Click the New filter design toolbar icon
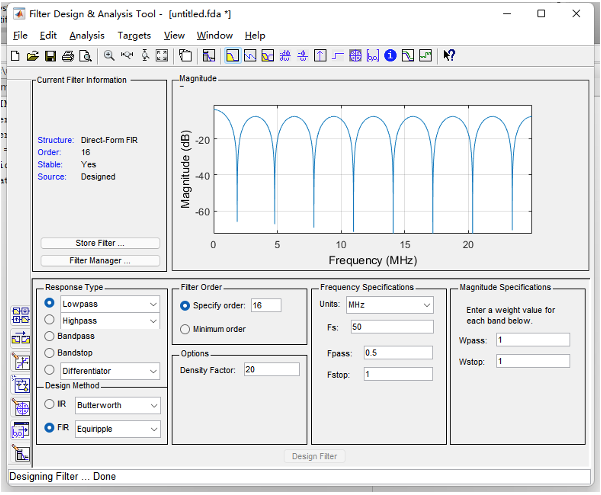 [15, 56]
